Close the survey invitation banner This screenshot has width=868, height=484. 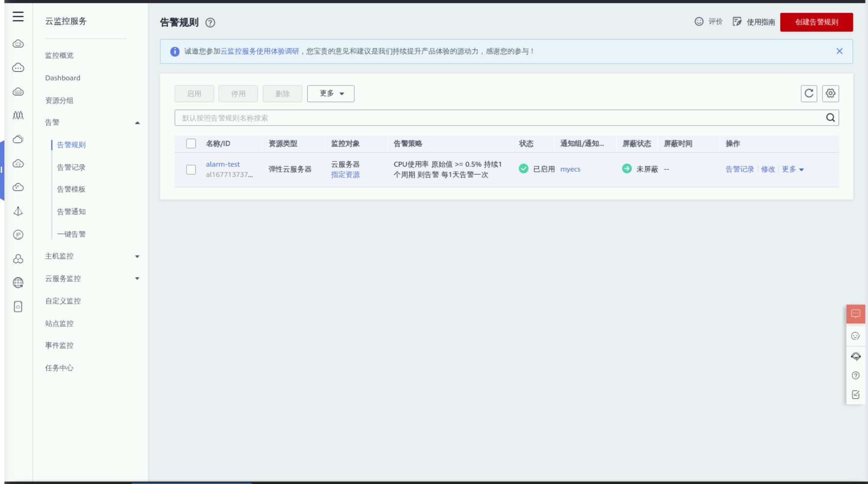(x=839, y=51)
